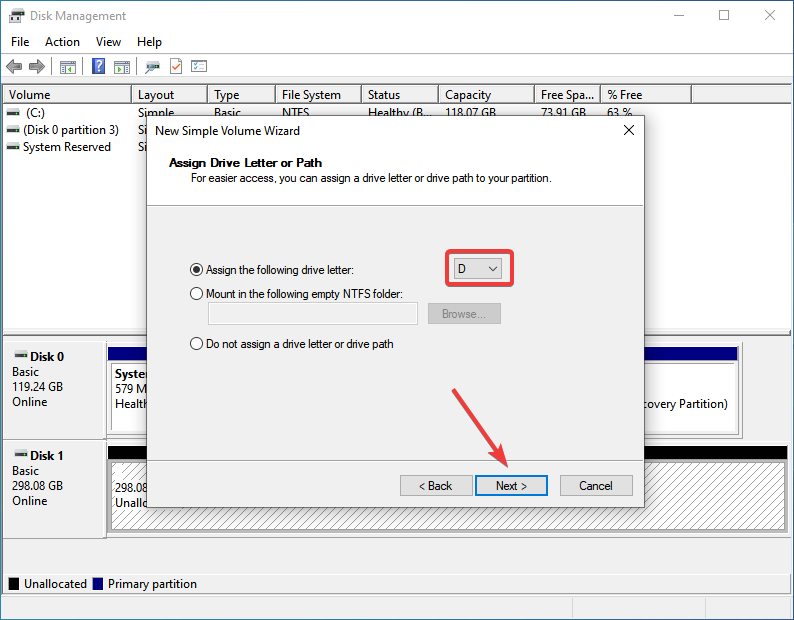
Task: Sort by the Layout column header
Action: (170, 95)
